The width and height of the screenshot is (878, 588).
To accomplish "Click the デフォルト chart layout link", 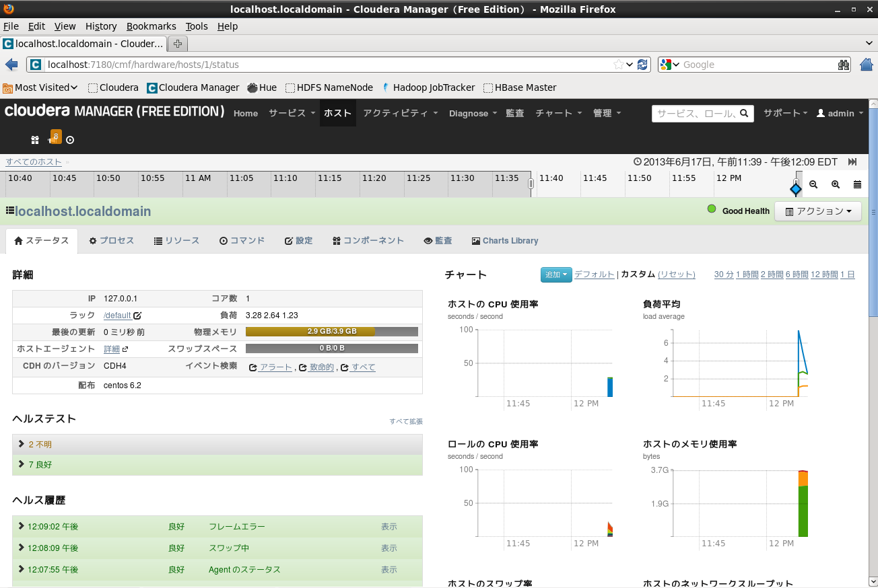I will pyautogui.click(x=595, y=274).
